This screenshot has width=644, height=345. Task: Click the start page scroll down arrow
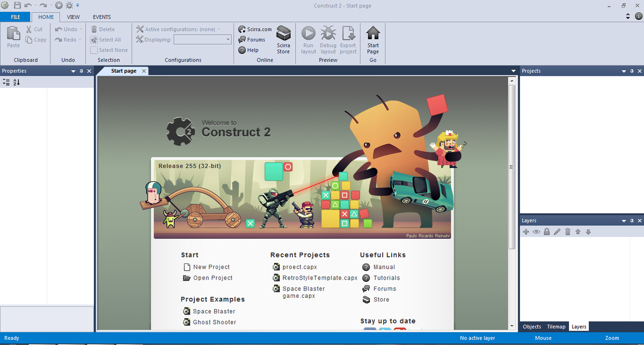click(512, 326)
